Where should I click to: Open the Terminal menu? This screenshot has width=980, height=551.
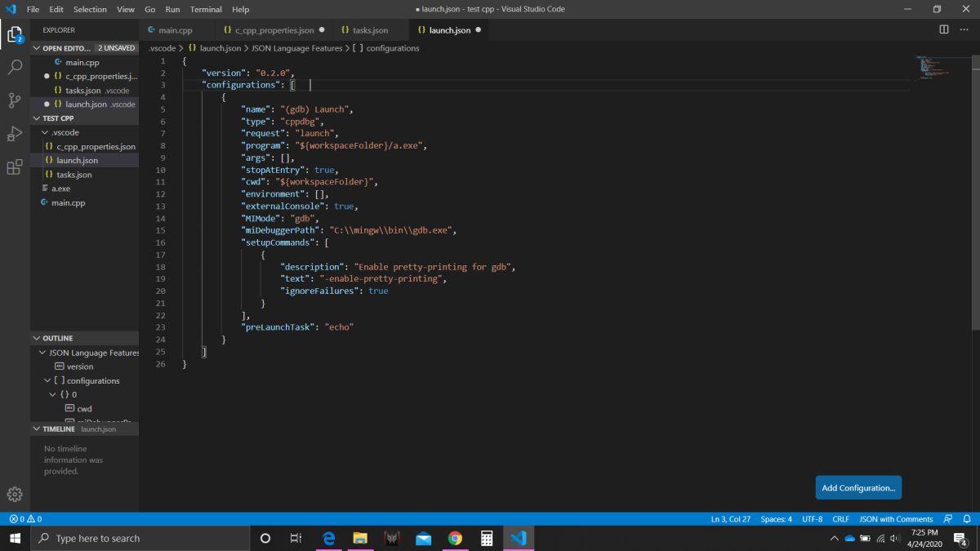206,9
